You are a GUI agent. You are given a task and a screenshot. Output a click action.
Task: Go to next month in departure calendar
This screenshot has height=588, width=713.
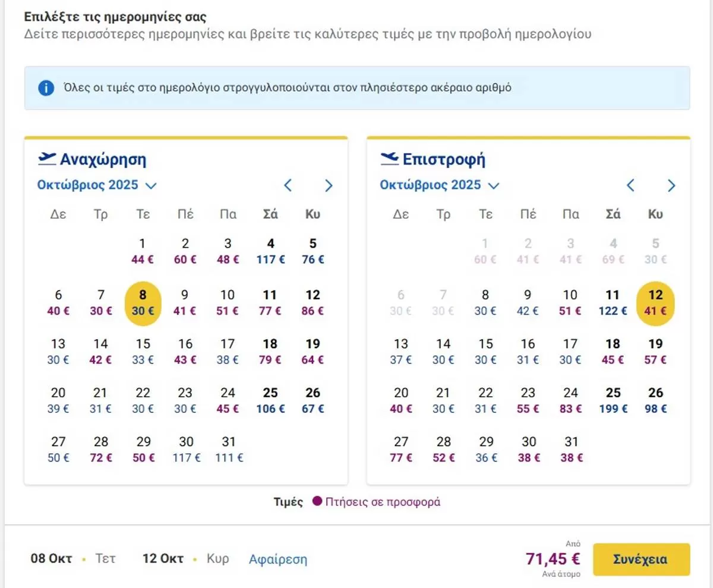[x=329, y=185]
